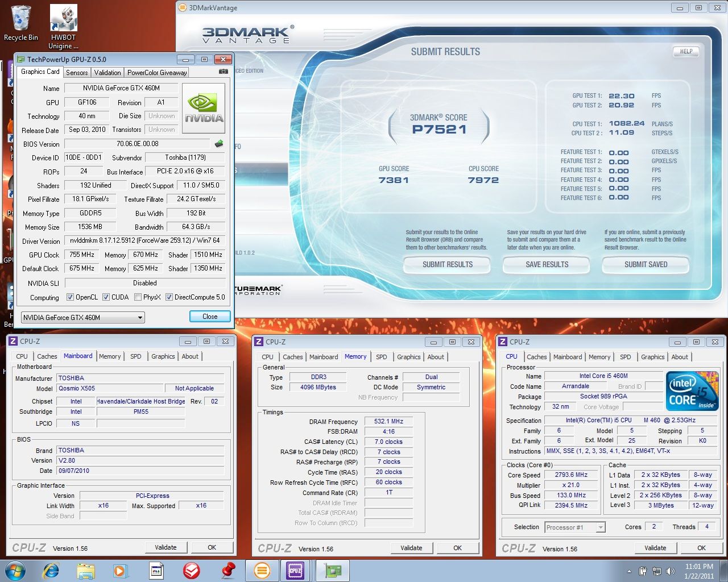
Task: Show hidden system tray icons
Action: point(629,571)
